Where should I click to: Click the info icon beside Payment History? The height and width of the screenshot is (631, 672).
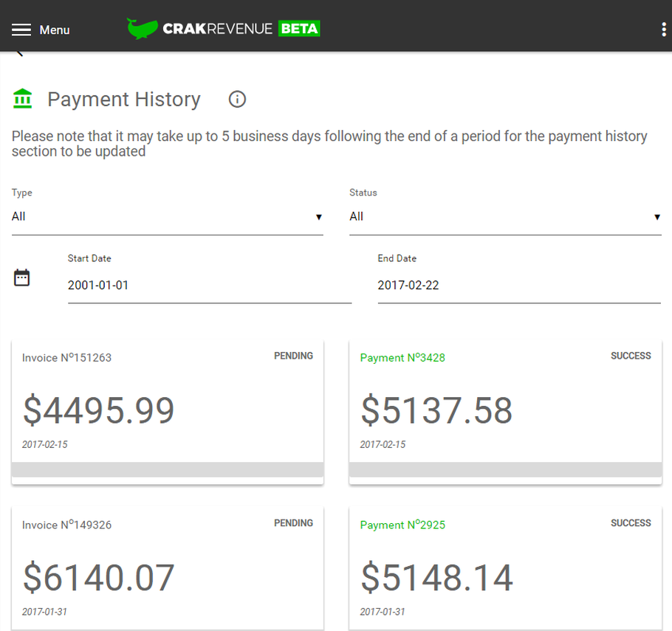coord(237,99)
